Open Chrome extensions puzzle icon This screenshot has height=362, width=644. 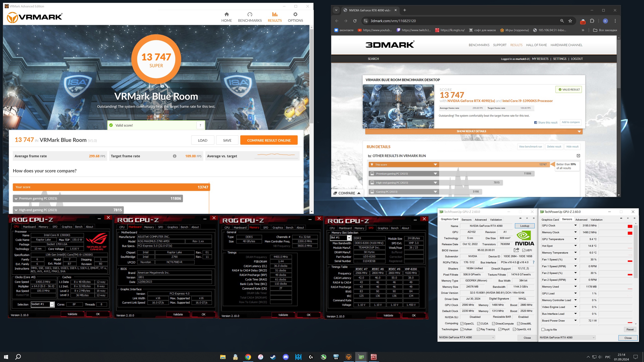[x=592, y=21]
